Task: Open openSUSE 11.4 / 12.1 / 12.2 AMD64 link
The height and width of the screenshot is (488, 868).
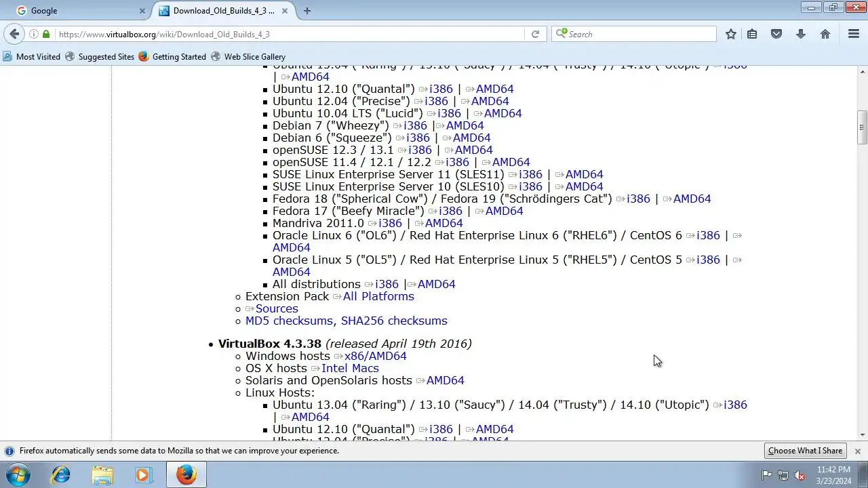Action: pyautogui.click(x=511, y=162)
